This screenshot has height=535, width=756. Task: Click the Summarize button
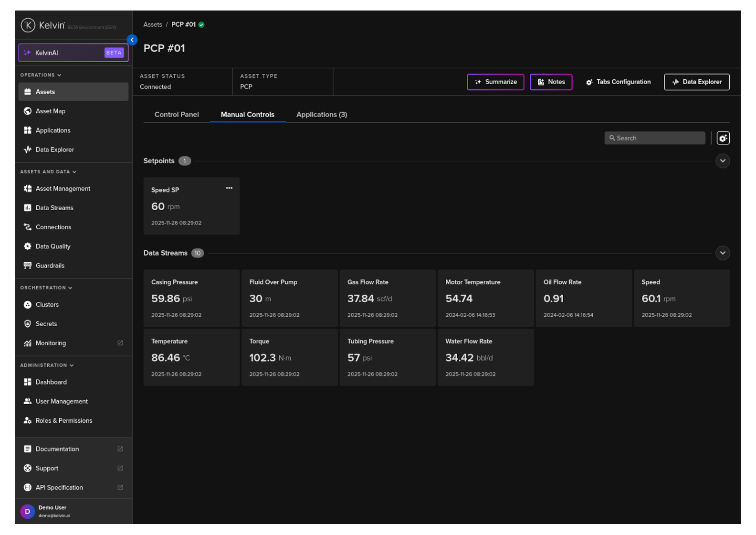[x=495, y=82]
